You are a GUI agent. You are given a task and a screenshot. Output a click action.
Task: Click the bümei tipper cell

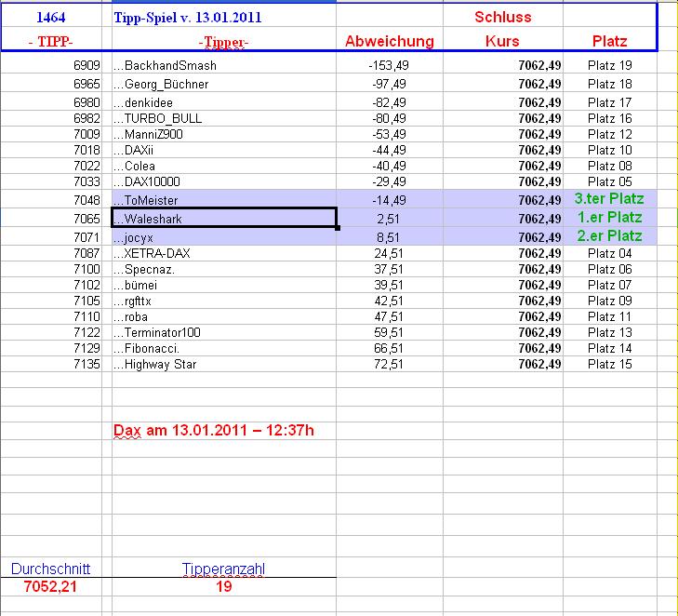coord(224,285)
